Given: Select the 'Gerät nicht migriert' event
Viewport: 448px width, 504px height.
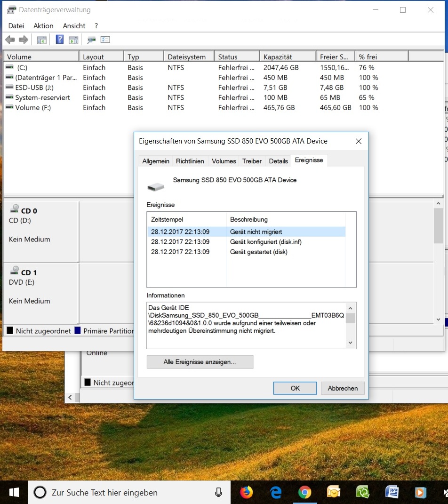Looking at the screenshot, I should pyautogui.click(x=247, y=232).
